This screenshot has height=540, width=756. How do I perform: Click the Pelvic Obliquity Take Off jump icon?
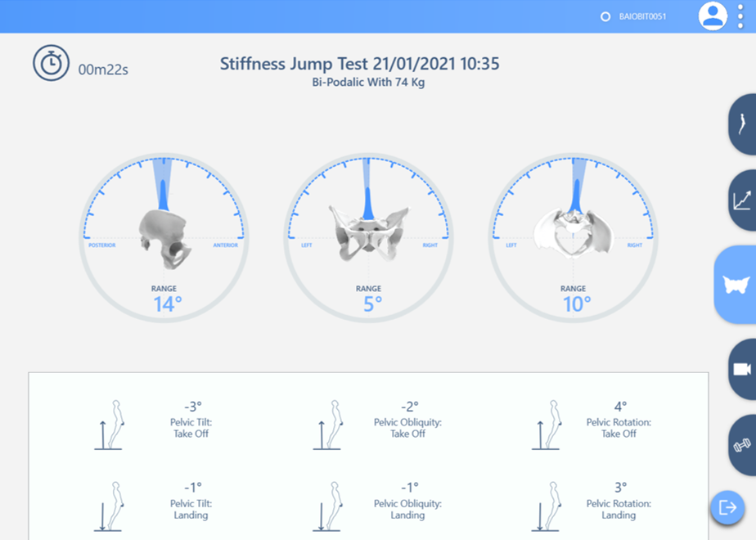(328, 425)
